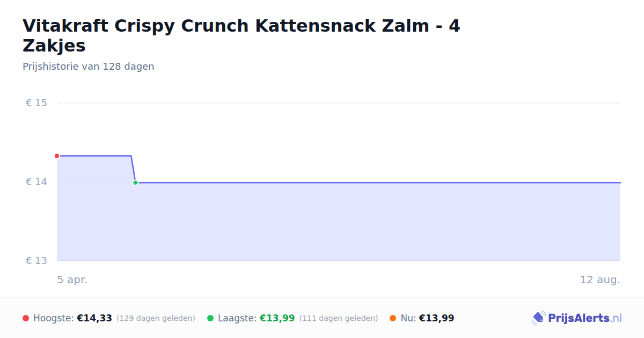Click the green lowest price dot on chart

135,182
